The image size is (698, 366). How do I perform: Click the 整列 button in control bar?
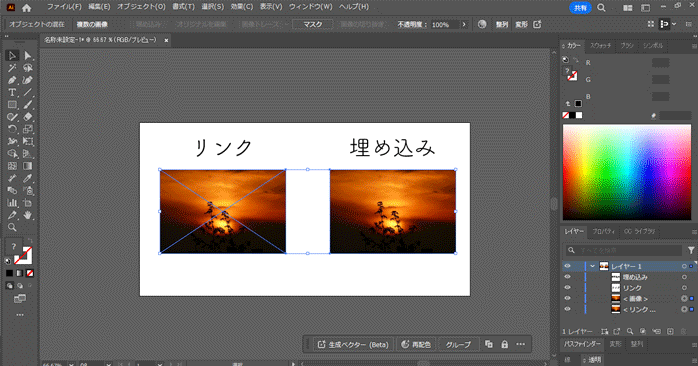(502, 24)
